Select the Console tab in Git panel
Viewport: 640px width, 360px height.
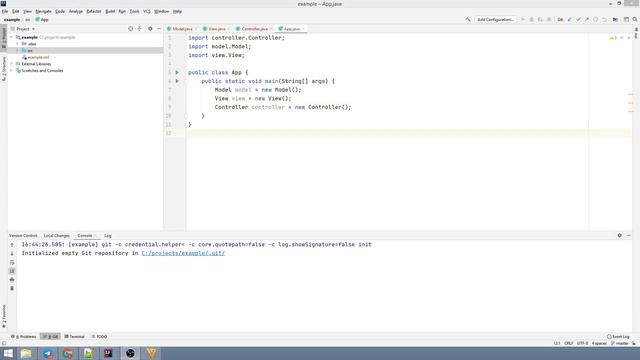tap(84, 236)
